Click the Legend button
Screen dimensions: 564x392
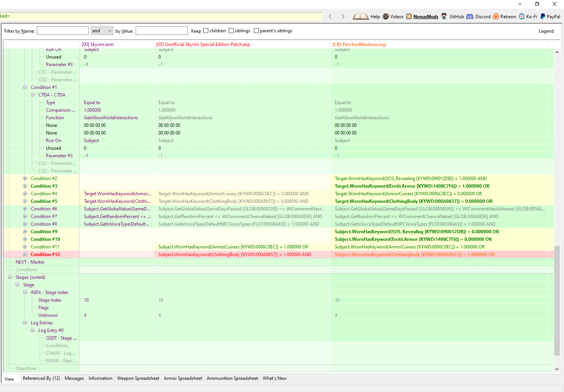[x=546, y=31]
